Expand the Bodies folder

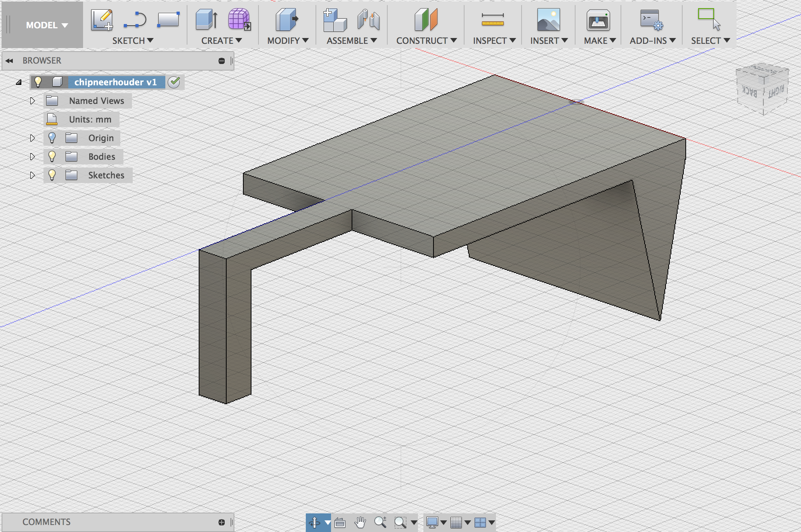click(33, 157)
